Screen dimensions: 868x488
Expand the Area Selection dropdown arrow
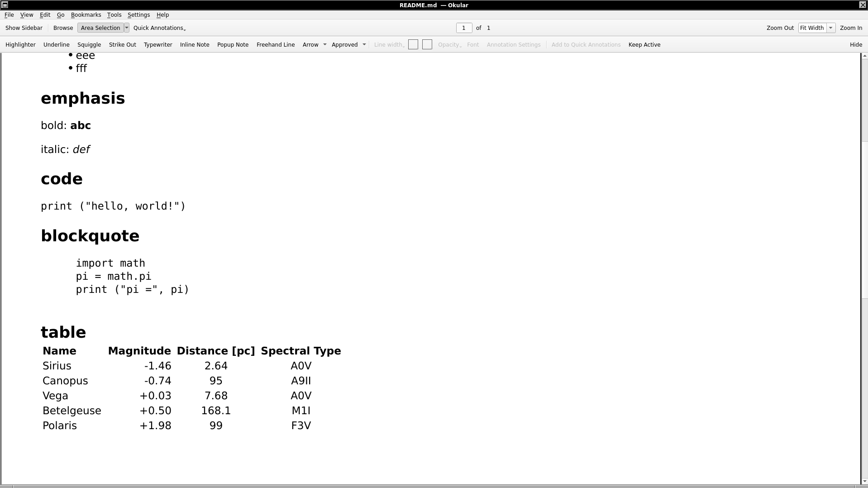tap(127, 28)
